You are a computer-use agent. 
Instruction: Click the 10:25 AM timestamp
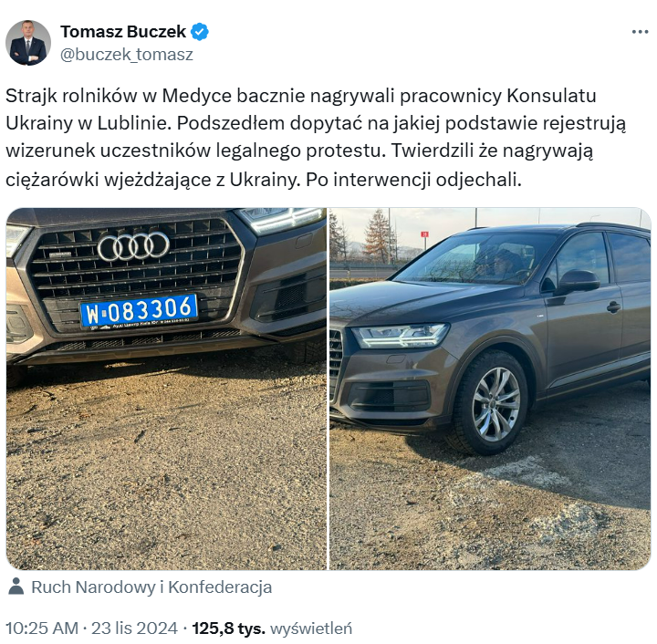coord(42,628)
